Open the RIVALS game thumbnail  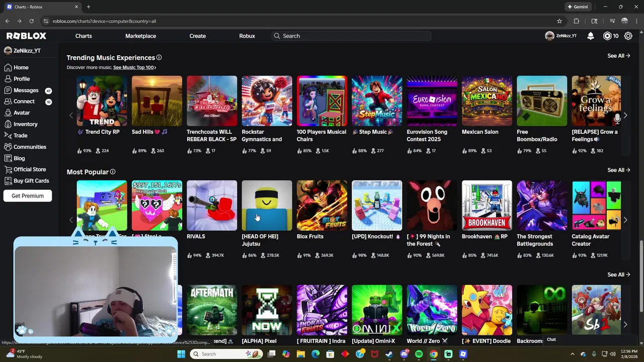[212, 206]
